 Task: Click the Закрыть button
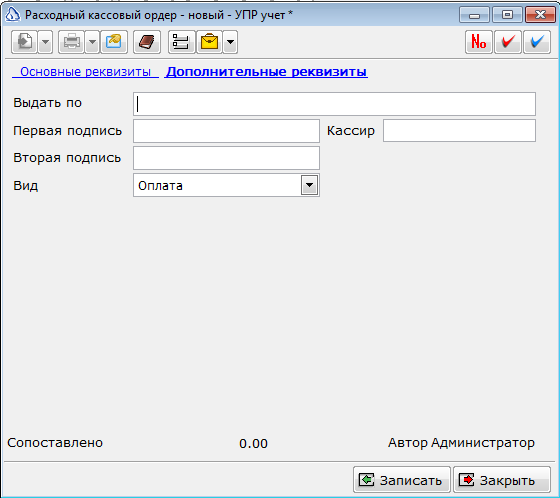(x=502, y=480)
